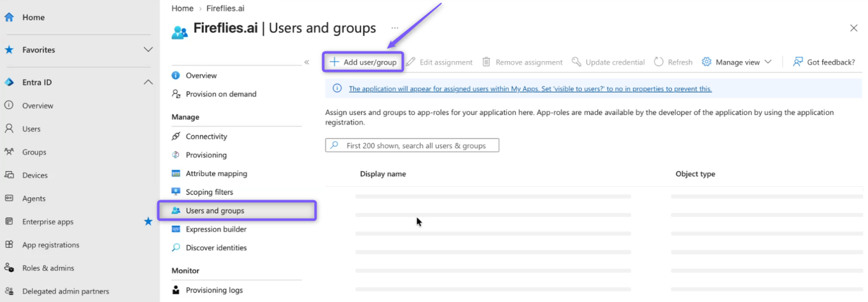Image resolution: width=868 pixels, height=302 pixels.
Task: Collapse the Entra ID section chevron
Action: 148,82
